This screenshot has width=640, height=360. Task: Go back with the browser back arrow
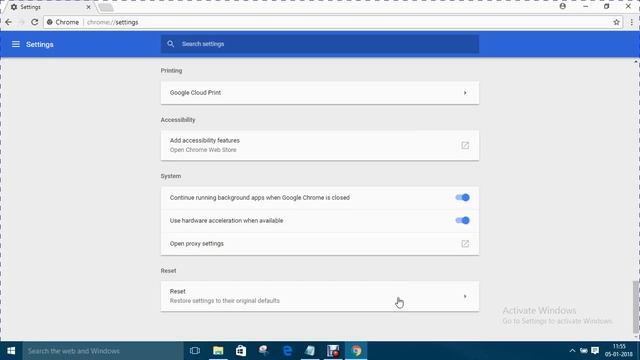(x=9, y=22)
